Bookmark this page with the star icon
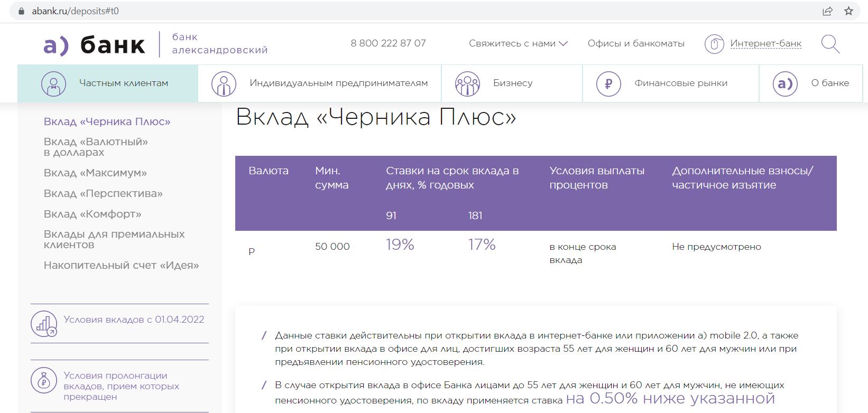The height and width of the screenshot is (413, 868). pyautogui.click(x=848, y=11)
